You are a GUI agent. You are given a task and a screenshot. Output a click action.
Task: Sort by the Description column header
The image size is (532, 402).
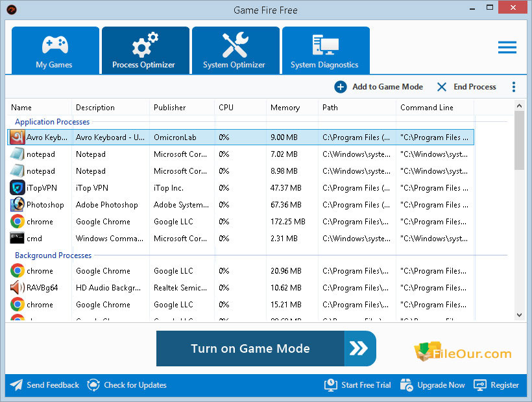(95, 108)
